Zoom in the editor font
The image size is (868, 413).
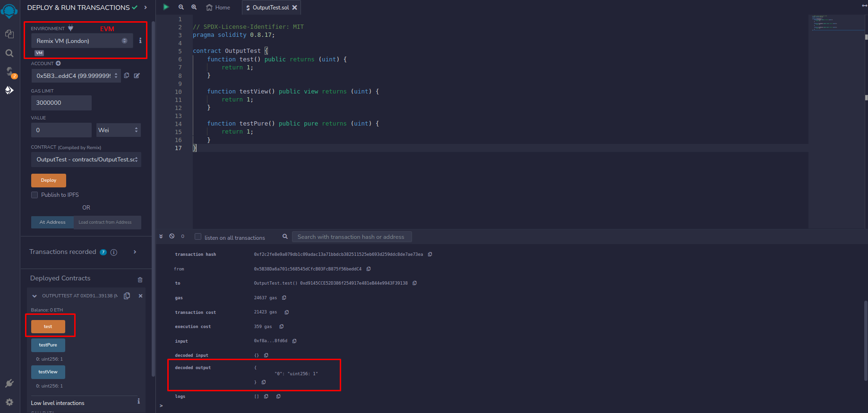coord(194,7)
